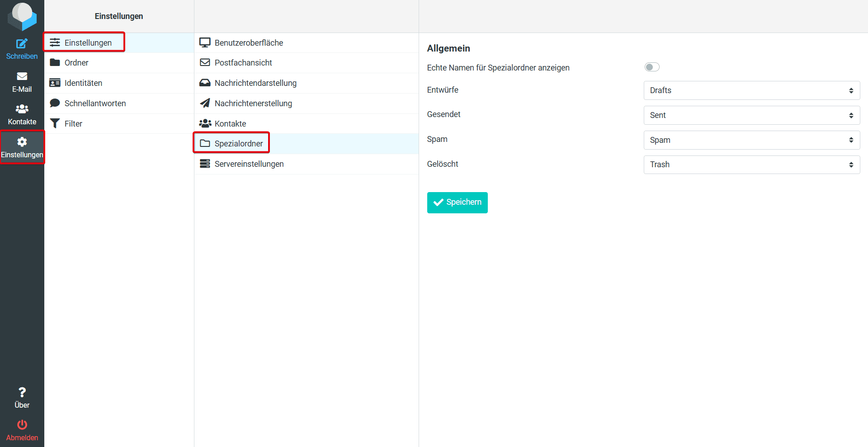Image resolution: width=868 pixels, height=447 pixels.
Task: Open the Gelöscht Trash dropdown
Action: click(751, 165)
